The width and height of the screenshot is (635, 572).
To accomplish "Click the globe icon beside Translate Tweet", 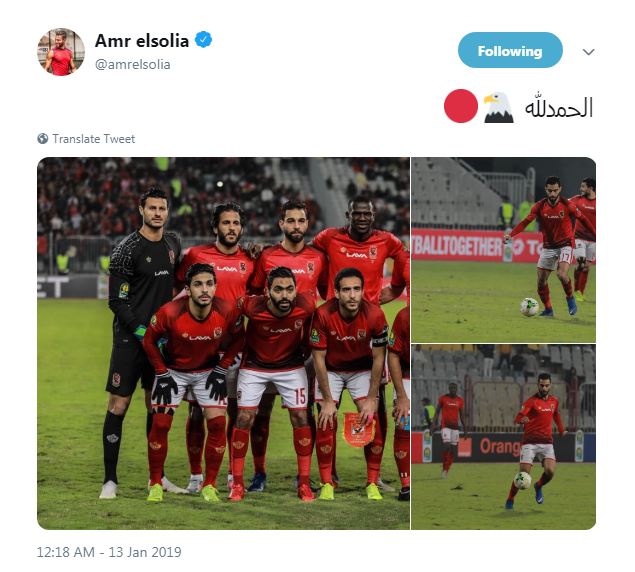I will (43, 139).
